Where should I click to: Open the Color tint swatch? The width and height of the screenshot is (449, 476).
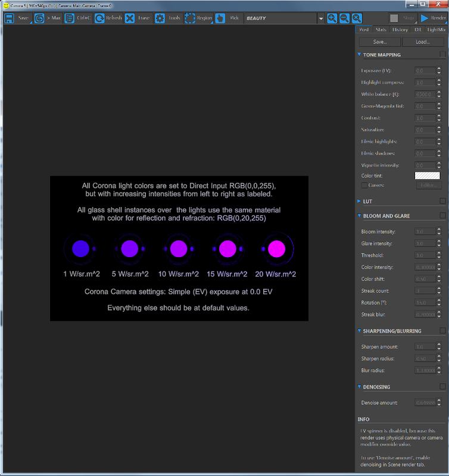coord(427,176)
